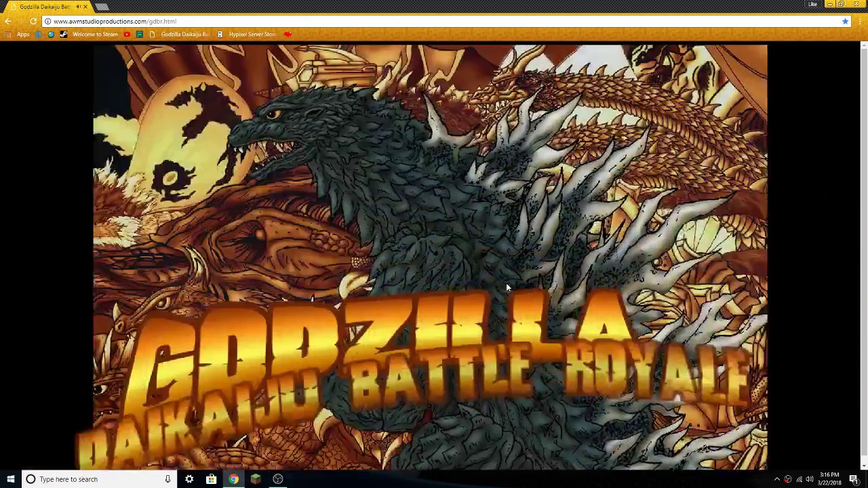Open the Chrome three-dot menu
Screen dimensions: 868x488
pyautogui.click(x=861, y=21)
